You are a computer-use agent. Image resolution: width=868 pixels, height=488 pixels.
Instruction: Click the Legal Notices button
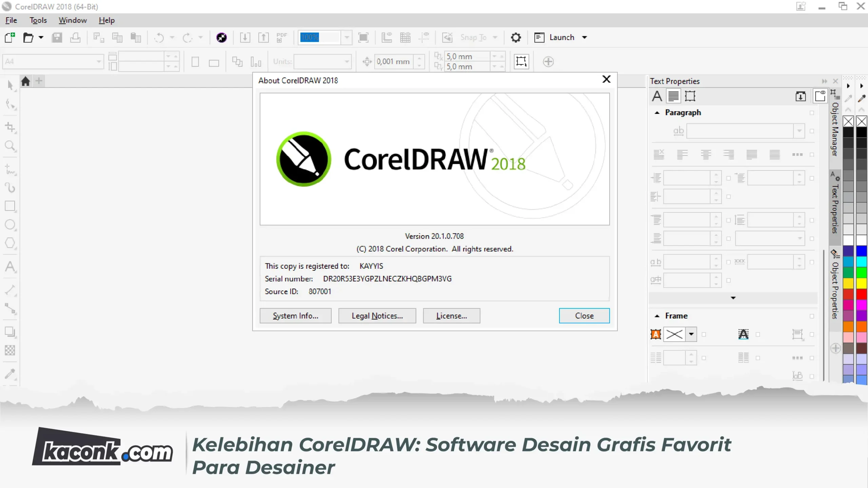(377, 316)
